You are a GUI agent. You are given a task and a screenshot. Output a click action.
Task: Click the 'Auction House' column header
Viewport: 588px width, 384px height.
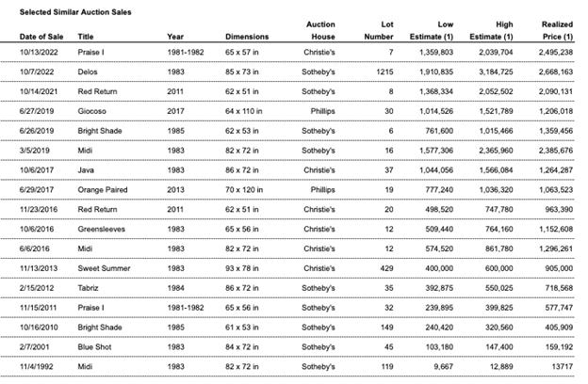point(319,29)
